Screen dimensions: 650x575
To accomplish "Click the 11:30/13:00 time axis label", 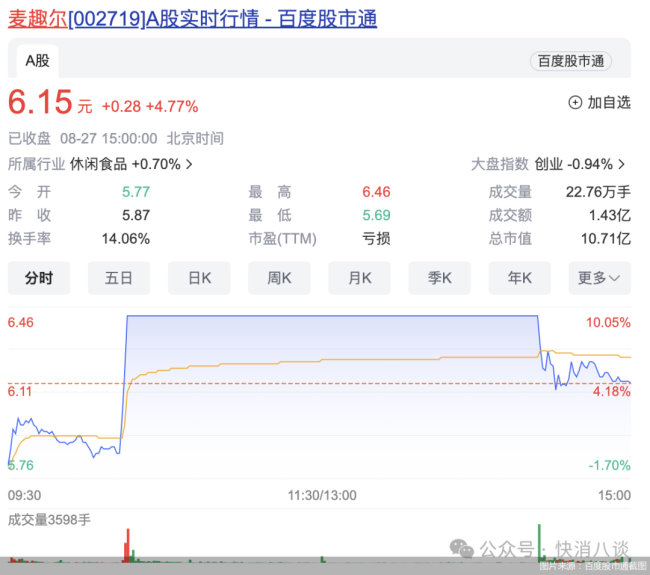I will [x=322, y=495].
